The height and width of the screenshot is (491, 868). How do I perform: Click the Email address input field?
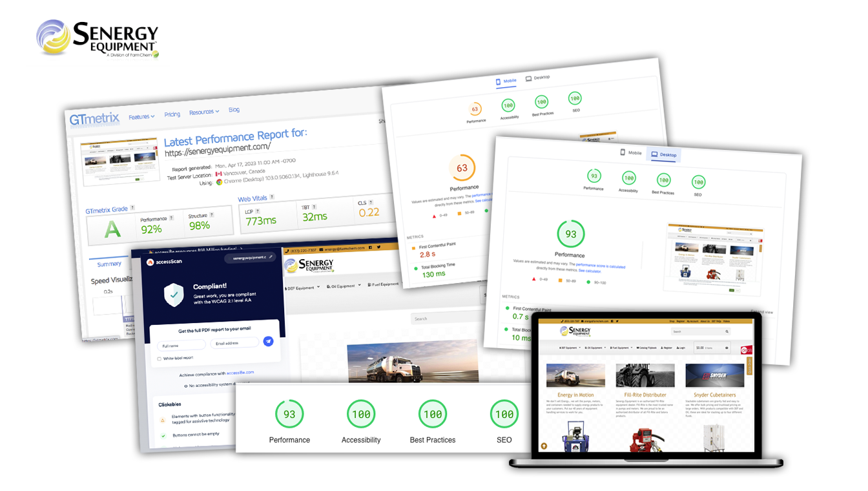pyautogui.click(x=234, y=343)
